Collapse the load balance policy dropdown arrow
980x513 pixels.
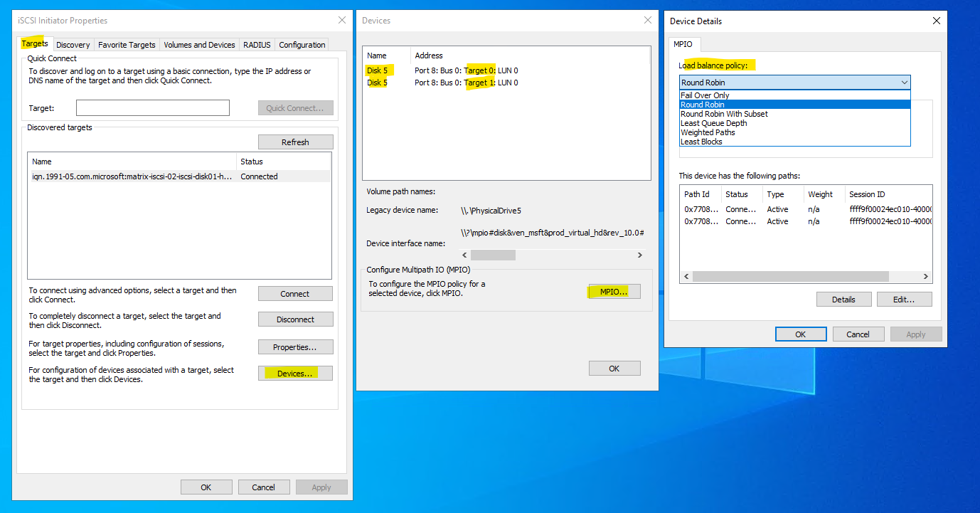(x=903, y=83)
